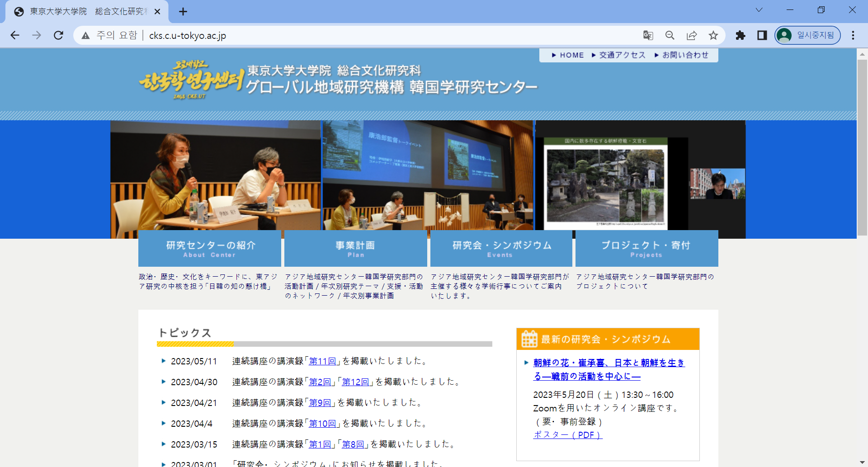Open プロジェクト・寄付 Projects menu
Screen dimensions: 868x467
click(x=647, y=248)
